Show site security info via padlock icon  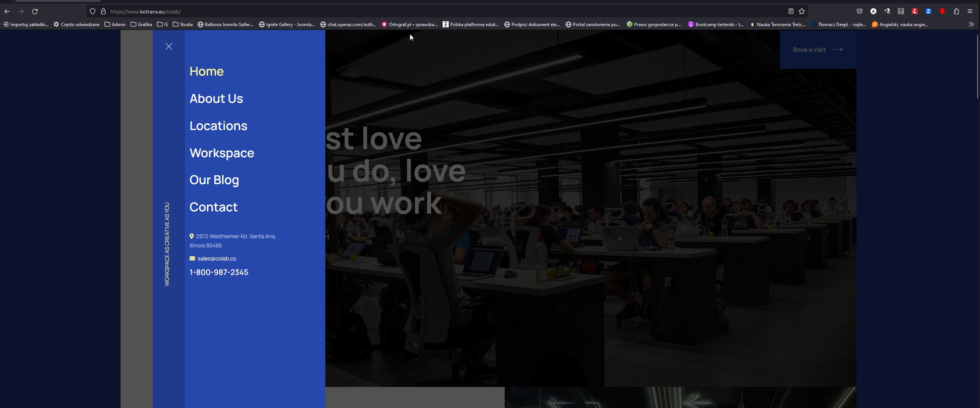[103, 11]
